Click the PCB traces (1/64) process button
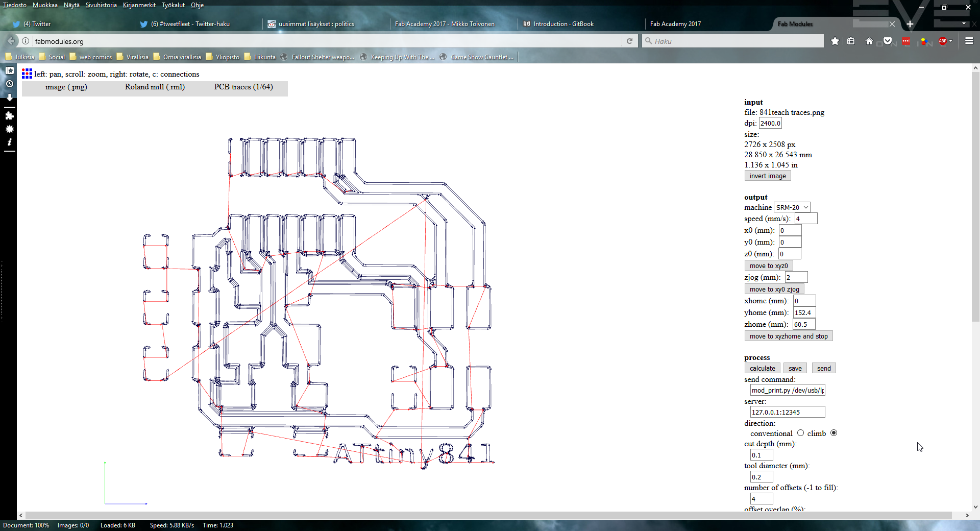The height and width of the screenshot is (531, 980). 243,87
